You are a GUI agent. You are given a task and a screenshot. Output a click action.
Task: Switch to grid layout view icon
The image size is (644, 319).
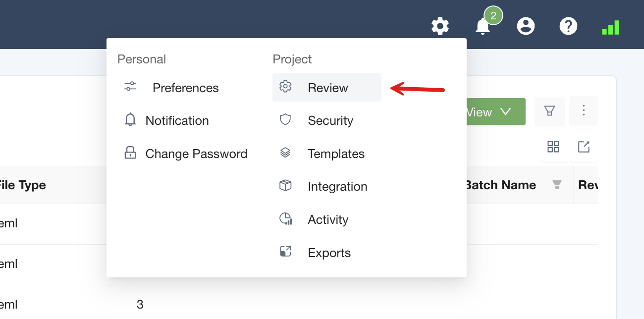point(553,147)
